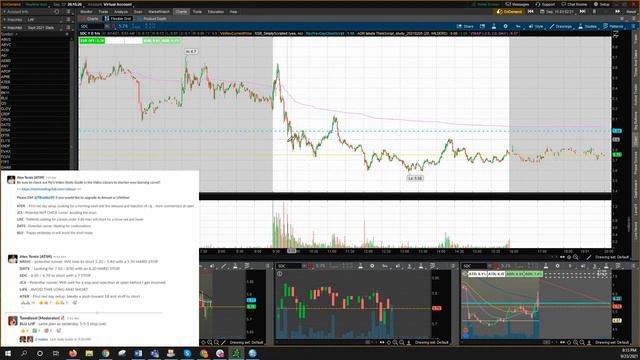This screenshot has width=640, height=360.
Task: Expand the Patterns dropdown in chart toolbar
Action: [613, 26]
